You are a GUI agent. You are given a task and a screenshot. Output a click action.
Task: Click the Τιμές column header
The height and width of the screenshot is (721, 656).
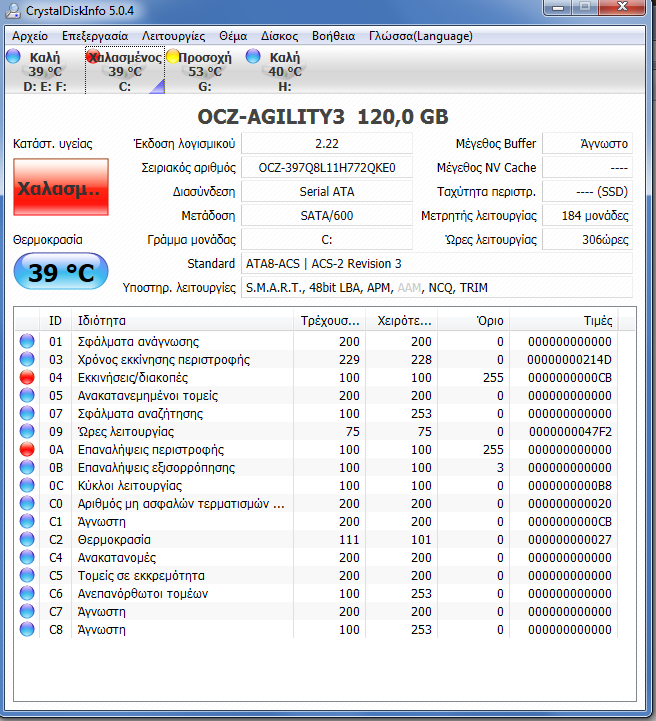564,320
